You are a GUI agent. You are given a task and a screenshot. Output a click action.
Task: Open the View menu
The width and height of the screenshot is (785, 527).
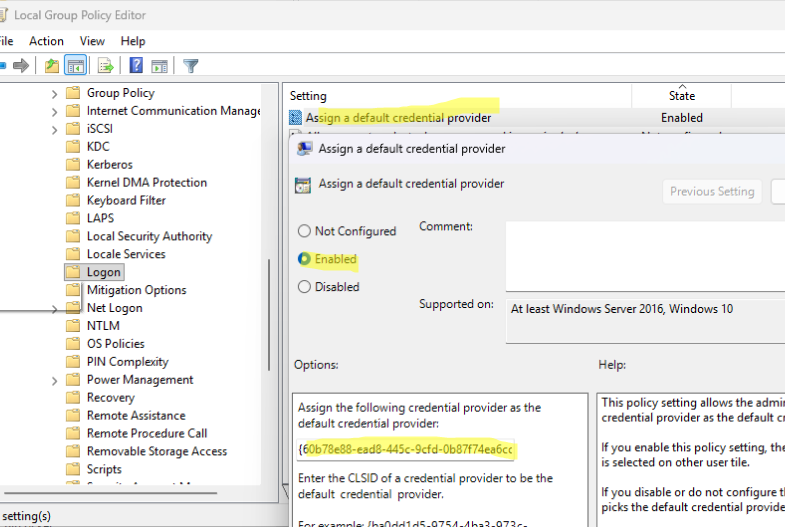92,41
